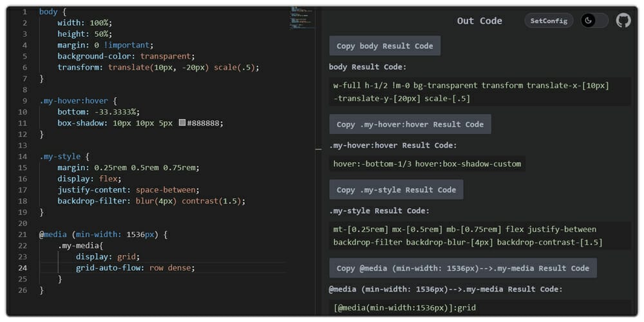644x322 pixels.
Task: Click the '.my-hover:hover Result Code:' label
Action: click(393, 146)
